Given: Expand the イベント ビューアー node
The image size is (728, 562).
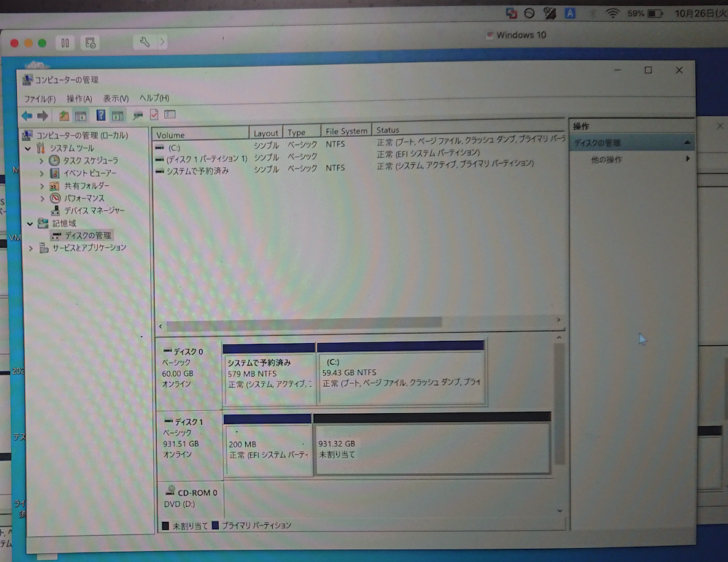Looking at the screenshot, I should coord(42,174).
